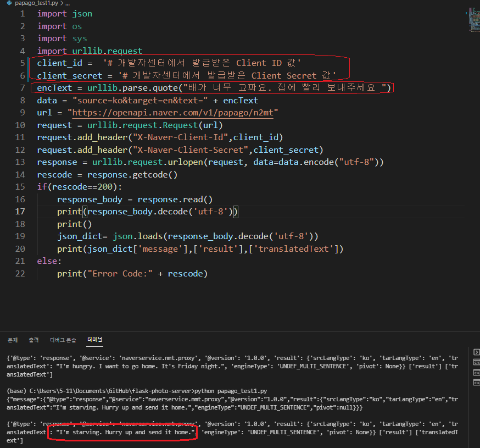
Task: Click 'json.loads' call on line 19
Action: tap(137, 236)
